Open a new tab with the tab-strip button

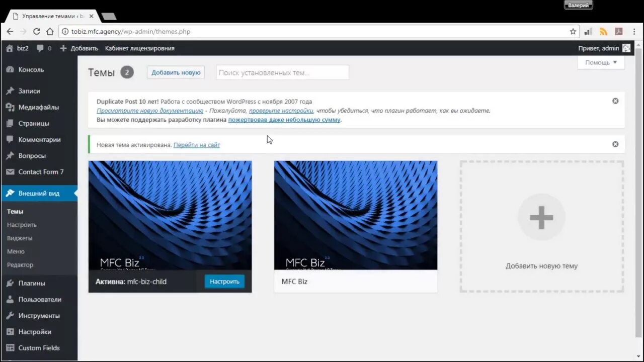[108, 17]
